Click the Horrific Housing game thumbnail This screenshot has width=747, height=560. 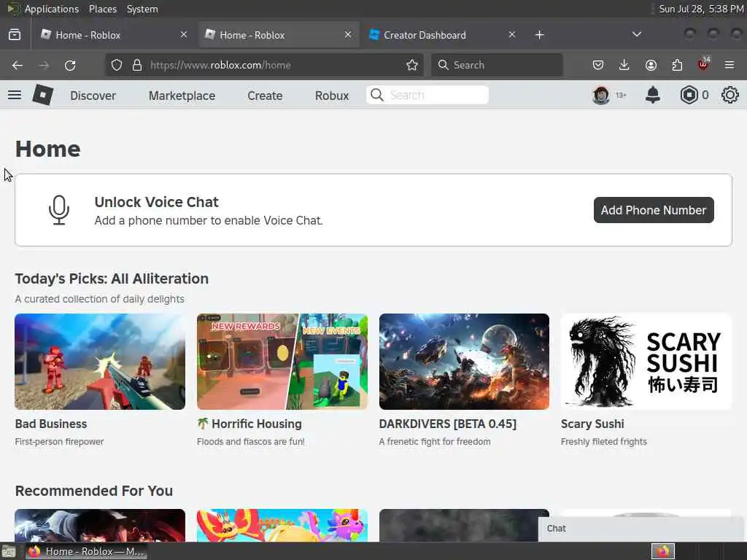click(x=282, y=362)
